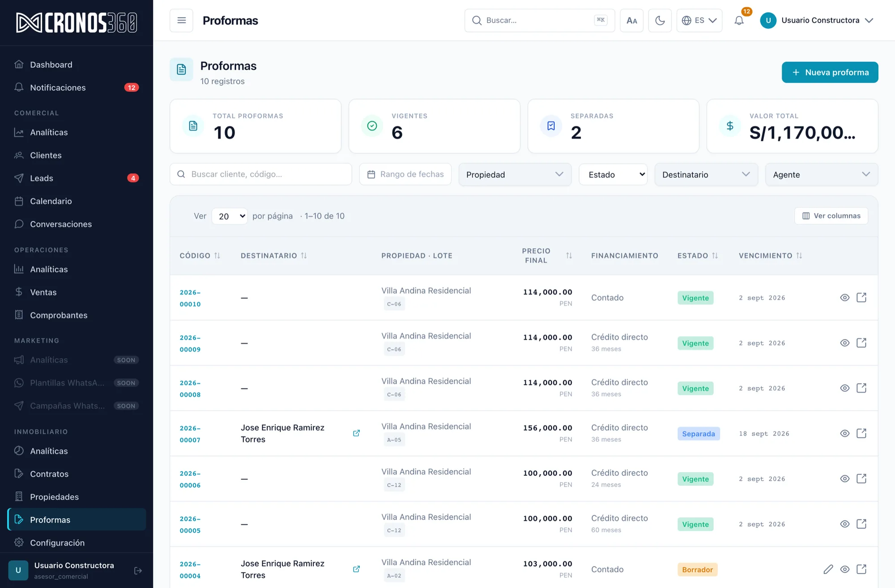View the proforma 2026-00009 using the eye icon
This screenshot has width=895, height=588.
click(844, 343)
